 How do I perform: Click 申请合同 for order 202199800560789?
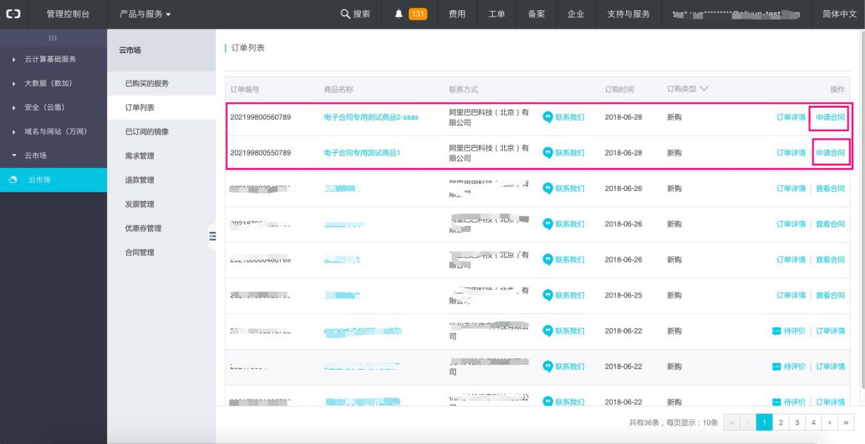pyautogui.click(x=830, y=117)
